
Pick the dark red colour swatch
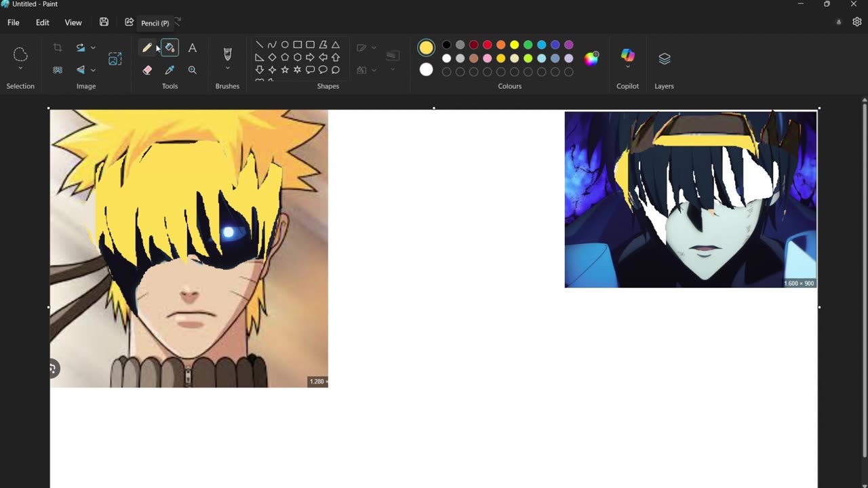[473, 45]
